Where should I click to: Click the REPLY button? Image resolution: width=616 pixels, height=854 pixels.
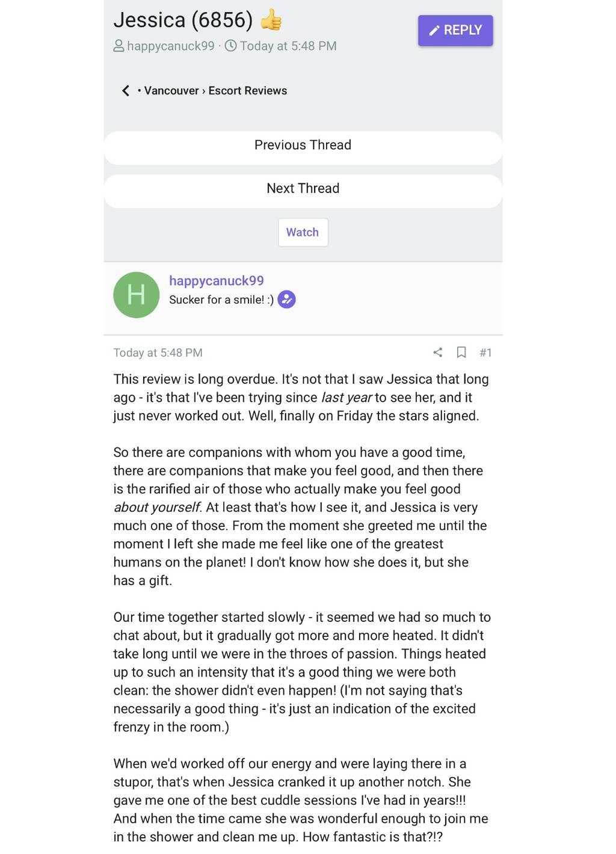[455, 31]
